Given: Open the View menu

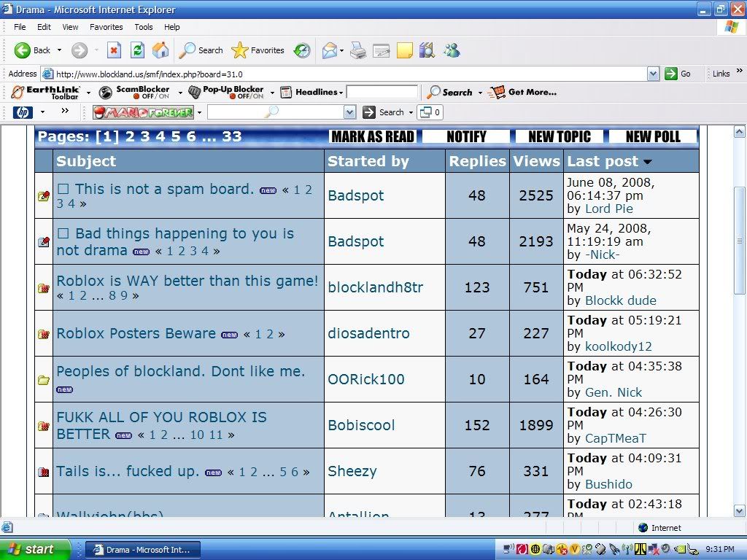Looking at the screenshot, I should point(70,27).
